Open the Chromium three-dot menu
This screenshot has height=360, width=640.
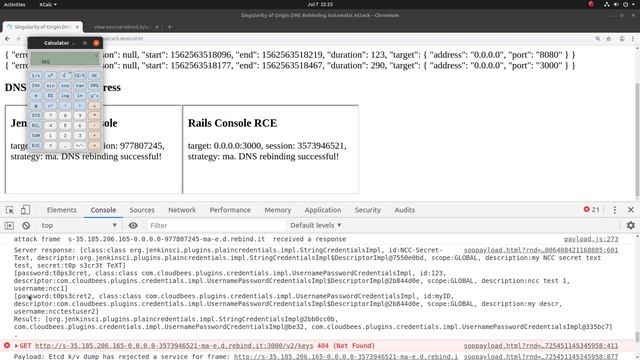coord(633,39)
